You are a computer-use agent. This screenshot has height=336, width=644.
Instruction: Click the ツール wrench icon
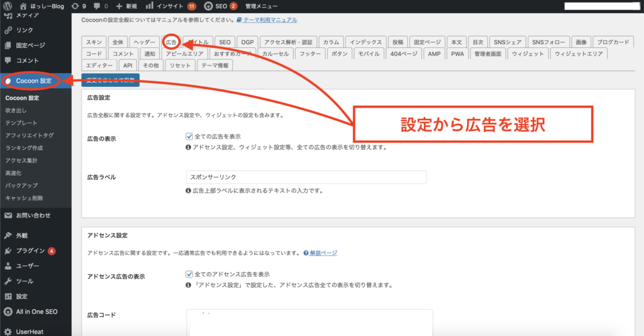(x=8, y=281)
